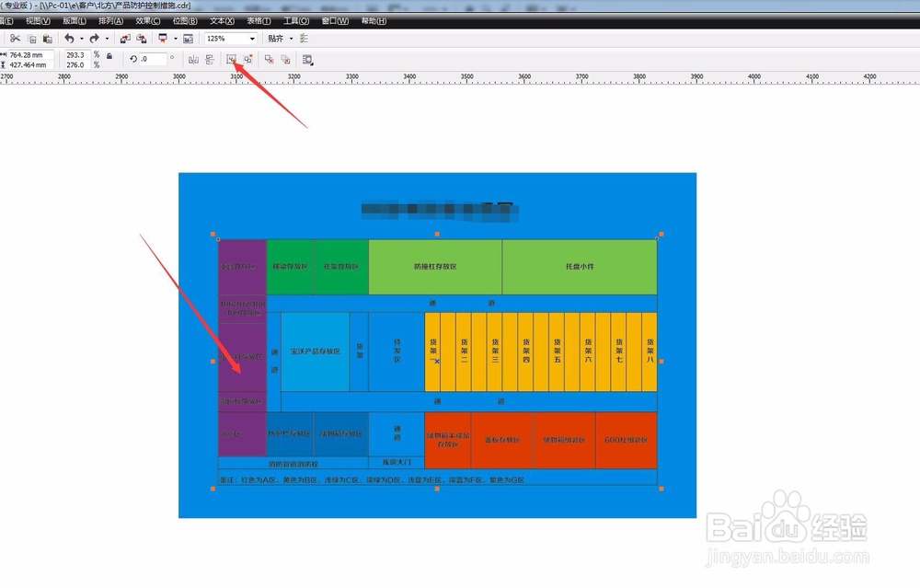Select the 库房大门 label cell

coord(397,463)
